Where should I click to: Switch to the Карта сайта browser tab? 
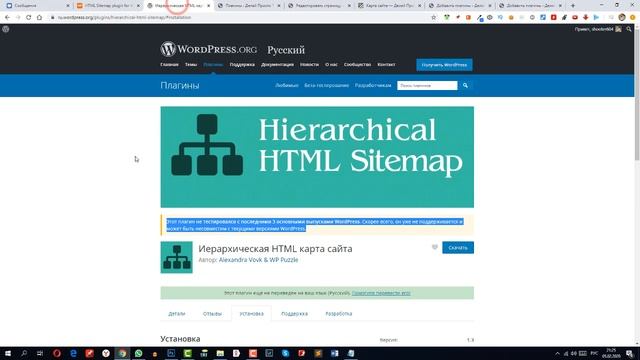click(390, 6)
